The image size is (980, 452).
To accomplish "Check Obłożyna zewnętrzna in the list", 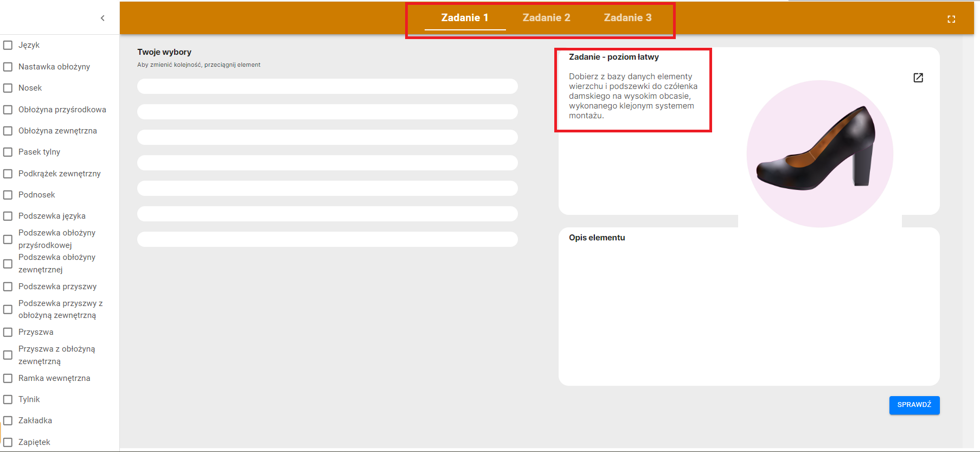I will point(8,131).
